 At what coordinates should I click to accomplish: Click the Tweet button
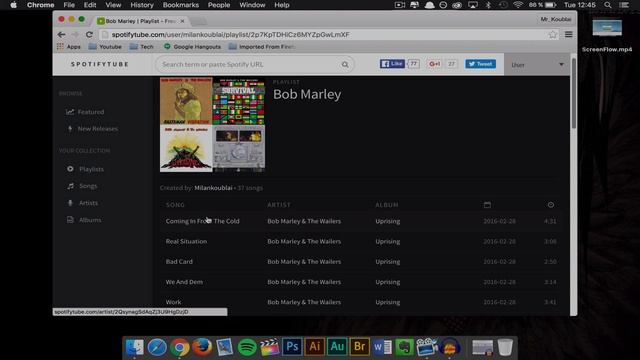[x=480, y=64]
